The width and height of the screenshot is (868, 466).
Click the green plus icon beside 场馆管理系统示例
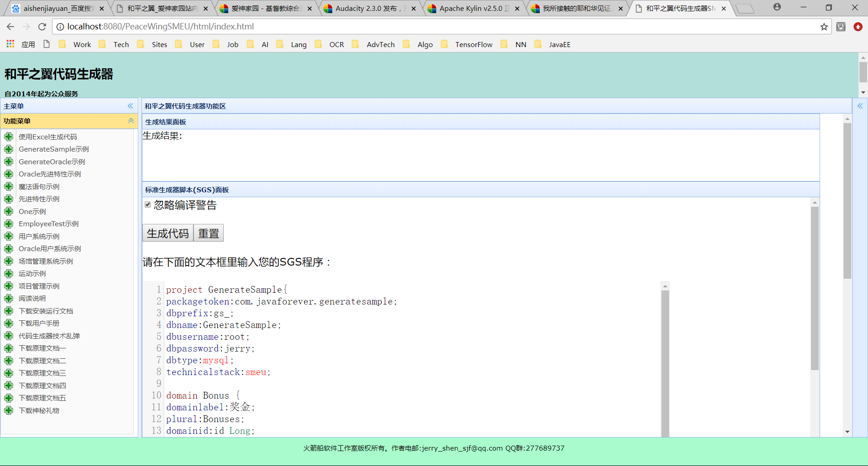9,261
